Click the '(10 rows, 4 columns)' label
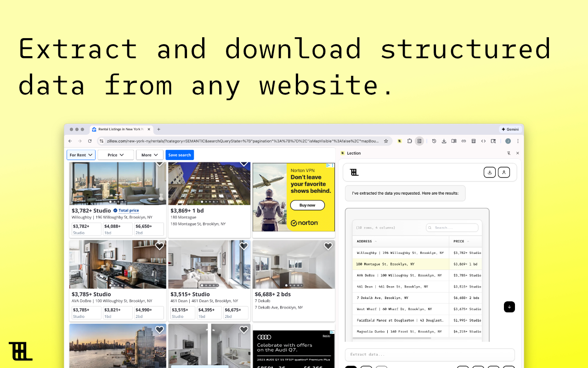Image resolution: width=588 pixels, height=368 pixels. (376, 228)
